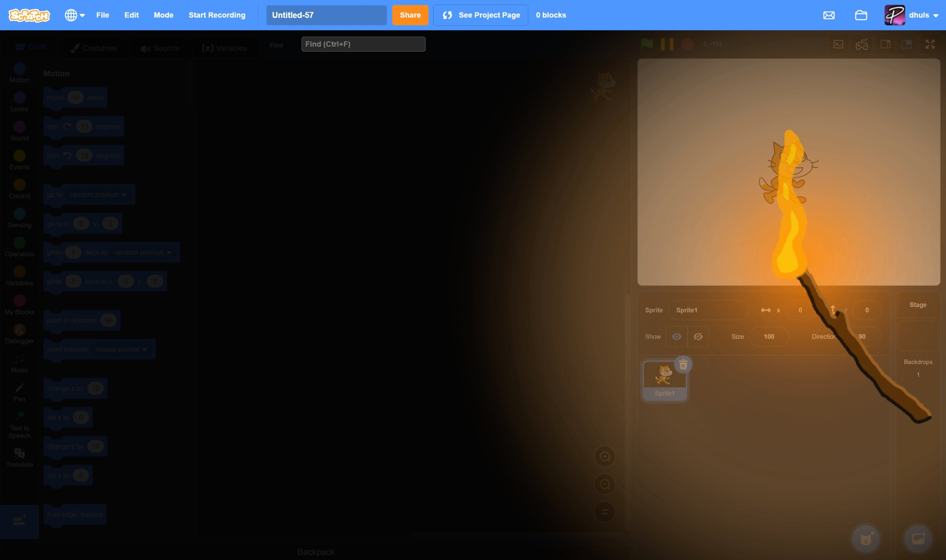
Task: Select the small stage layout icon
Action: coord(885,44)
